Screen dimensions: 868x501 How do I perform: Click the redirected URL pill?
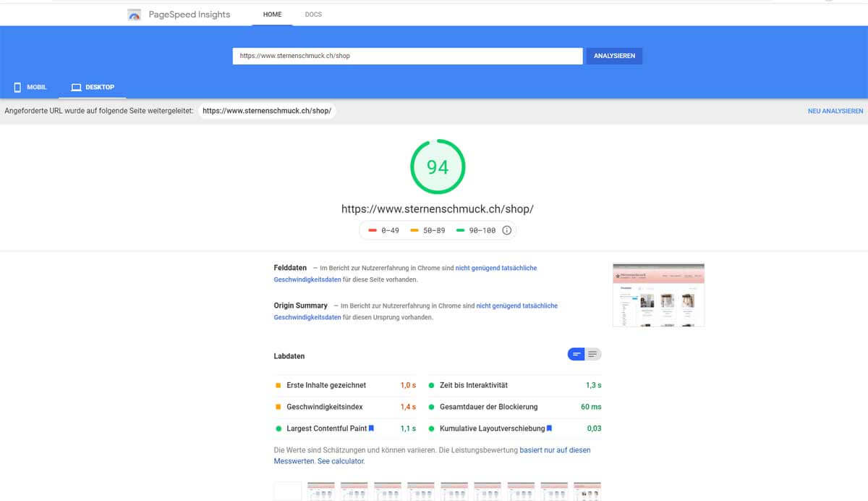pyautogui.click(x=267, y=111)
